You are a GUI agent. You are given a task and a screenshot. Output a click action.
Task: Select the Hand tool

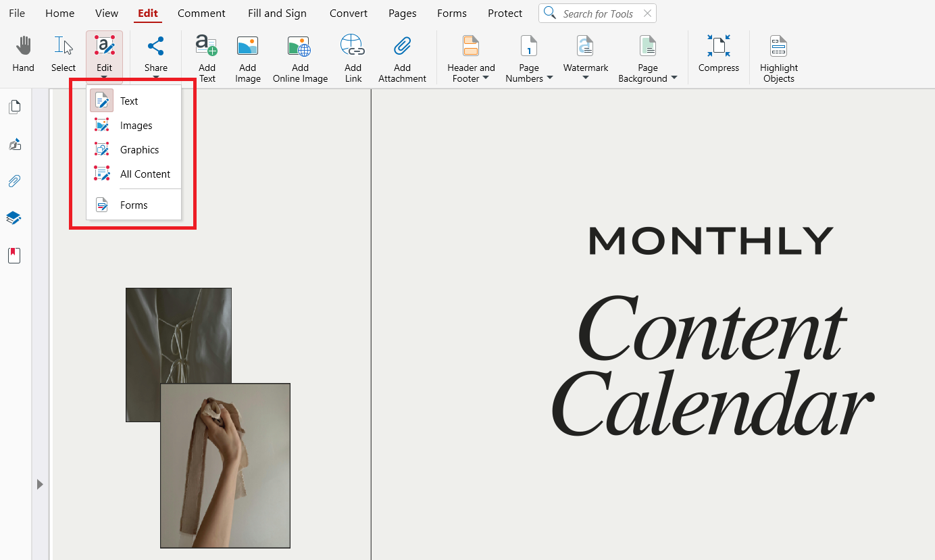(x=23, y=55)
